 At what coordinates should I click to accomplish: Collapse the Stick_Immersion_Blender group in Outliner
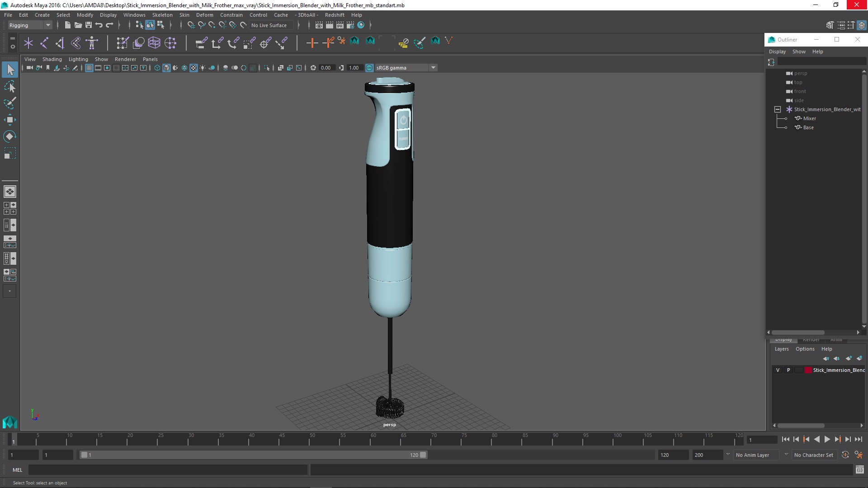(778, 109)
